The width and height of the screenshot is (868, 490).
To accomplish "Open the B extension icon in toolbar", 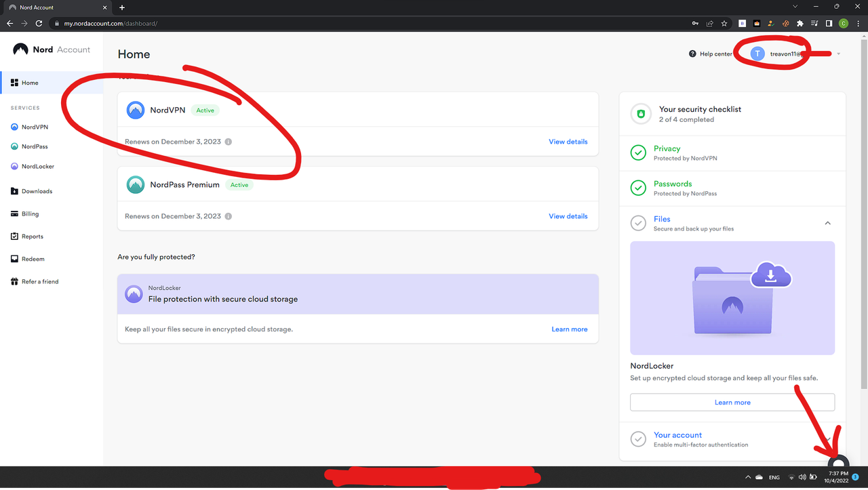I will click(x=743, y=23).
